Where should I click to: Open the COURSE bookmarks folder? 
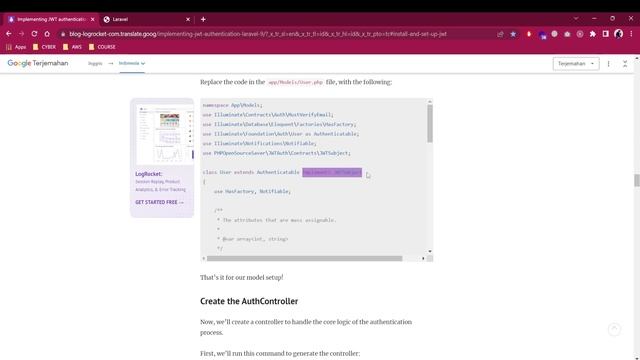(102, 47)
